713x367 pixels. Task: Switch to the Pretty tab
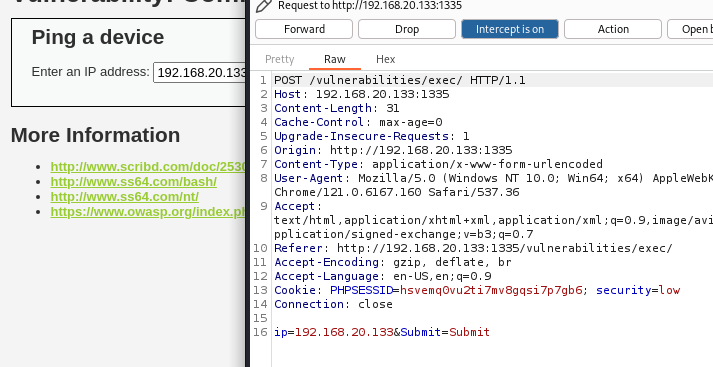point(280,59)
